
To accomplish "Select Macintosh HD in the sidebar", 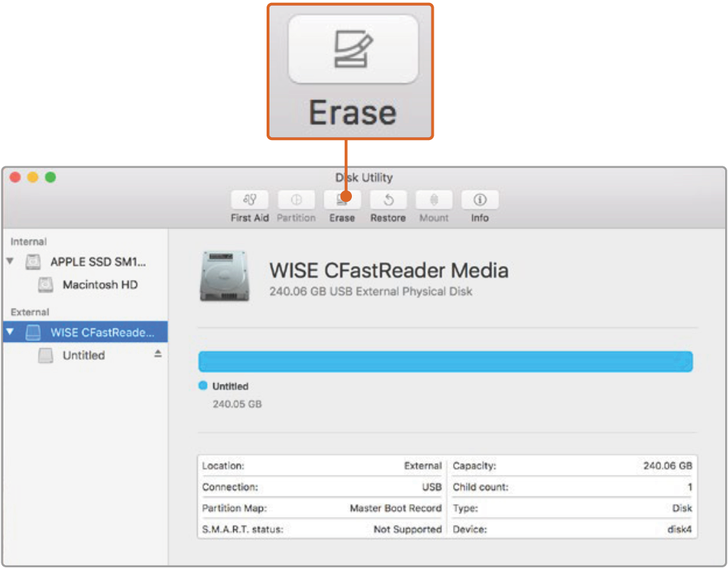I will coord(100,285).
